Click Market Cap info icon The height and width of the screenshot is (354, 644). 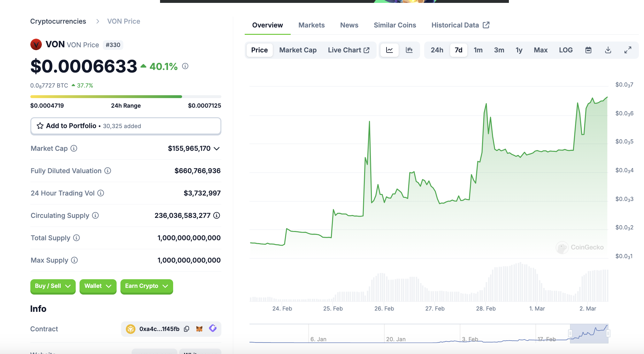pos(74,148)
